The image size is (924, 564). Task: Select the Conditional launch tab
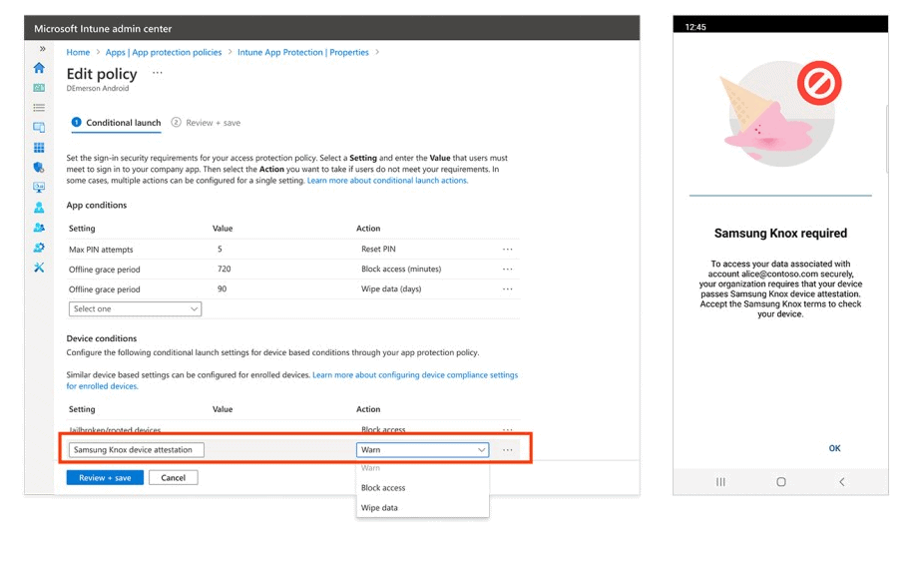click(x=116, y=123)
